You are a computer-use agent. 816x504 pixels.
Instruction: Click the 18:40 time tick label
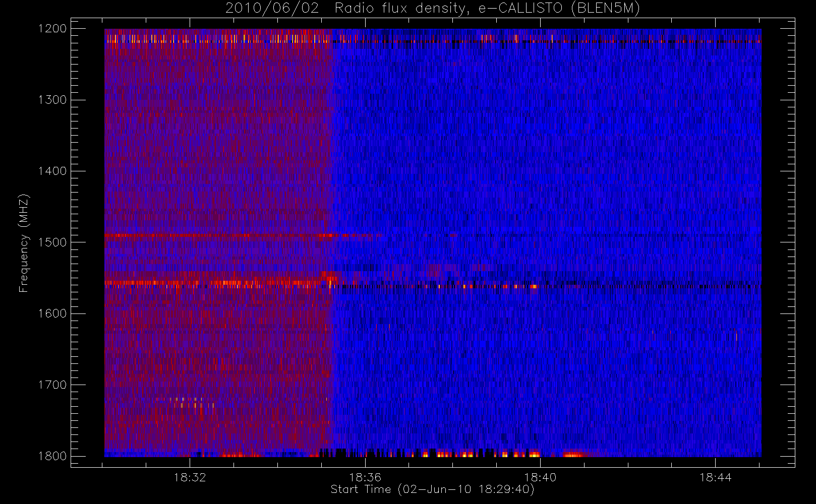click(x=540, y=477)
